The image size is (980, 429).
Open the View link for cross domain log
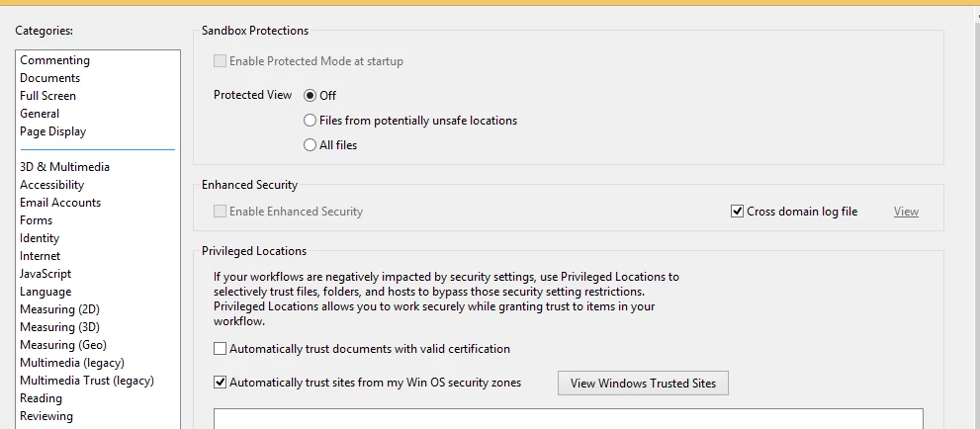906,212
